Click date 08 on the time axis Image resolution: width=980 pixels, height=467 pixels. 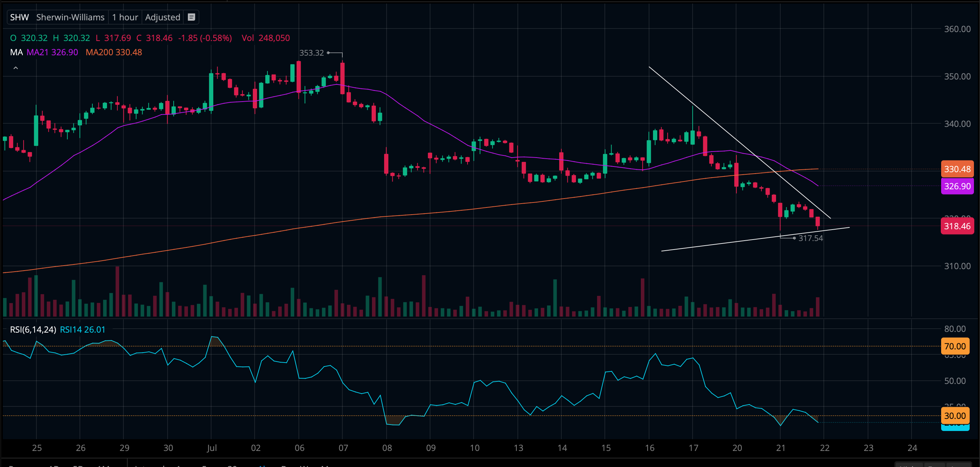point(387,448)
